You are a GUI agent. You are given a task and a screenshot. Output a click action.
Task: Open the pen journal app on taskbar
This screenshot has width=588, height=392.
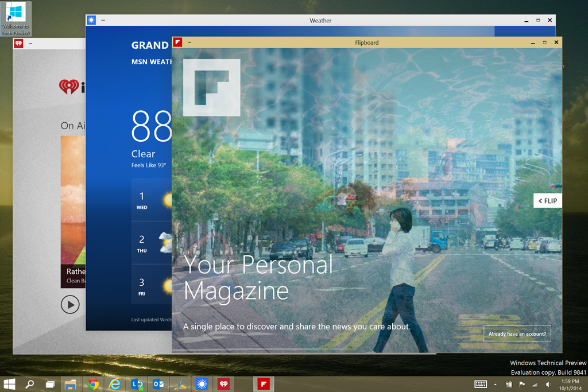pyautogui.click(x=180, y=384)
